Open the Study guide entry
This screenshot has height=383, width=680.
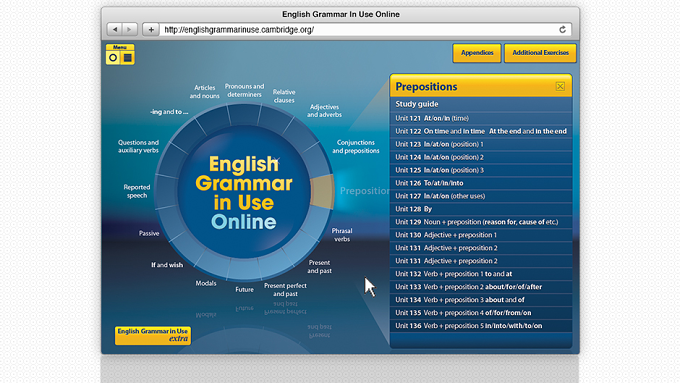(x=481, y=104)
